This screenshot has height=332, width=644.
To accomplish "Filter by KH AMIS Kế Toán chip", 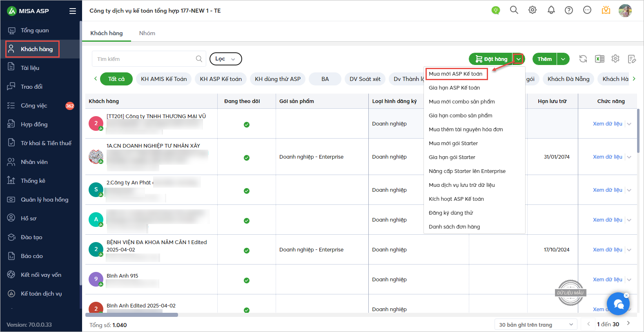I will coord(164,79).
